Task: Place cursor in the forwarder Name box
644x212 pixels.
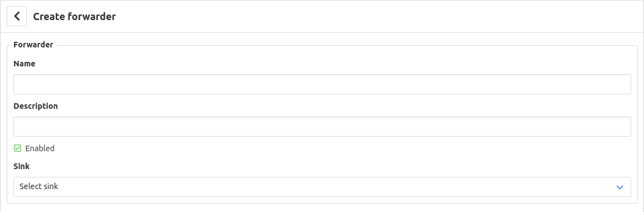Action: tap(322, 84)
